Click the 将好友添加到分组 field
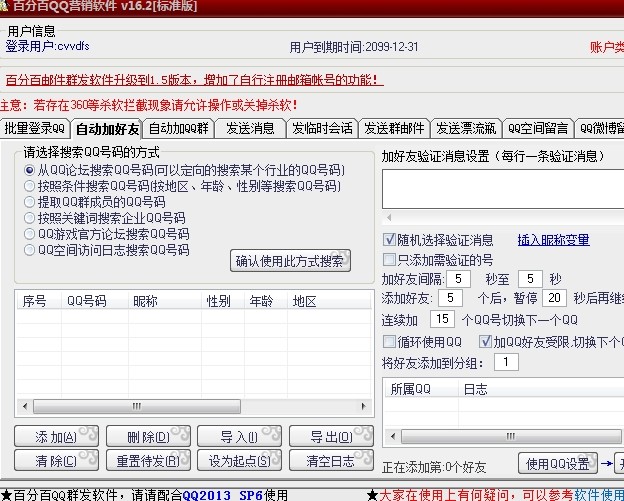Image resolution: width=624 pixels, height=501 pixels. pos(506,362)
